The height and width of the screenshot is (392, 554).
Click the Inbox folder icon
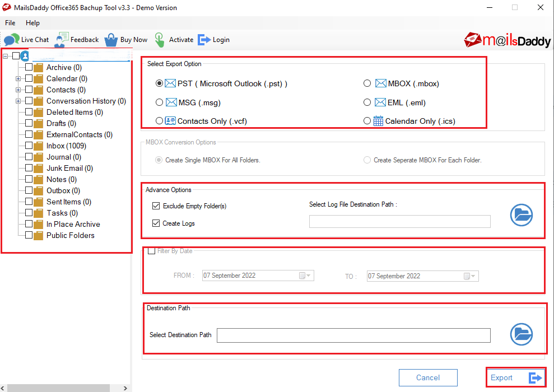[x=38, y=146]
